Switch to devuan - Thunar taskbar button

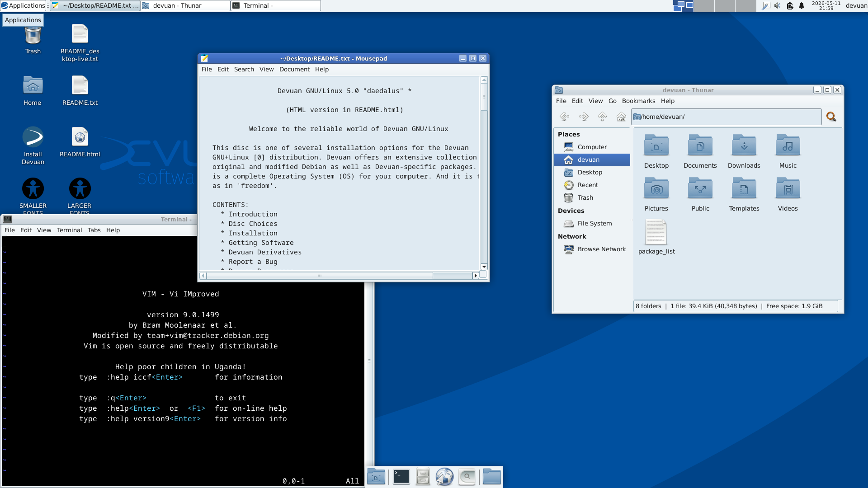[185, 6]
